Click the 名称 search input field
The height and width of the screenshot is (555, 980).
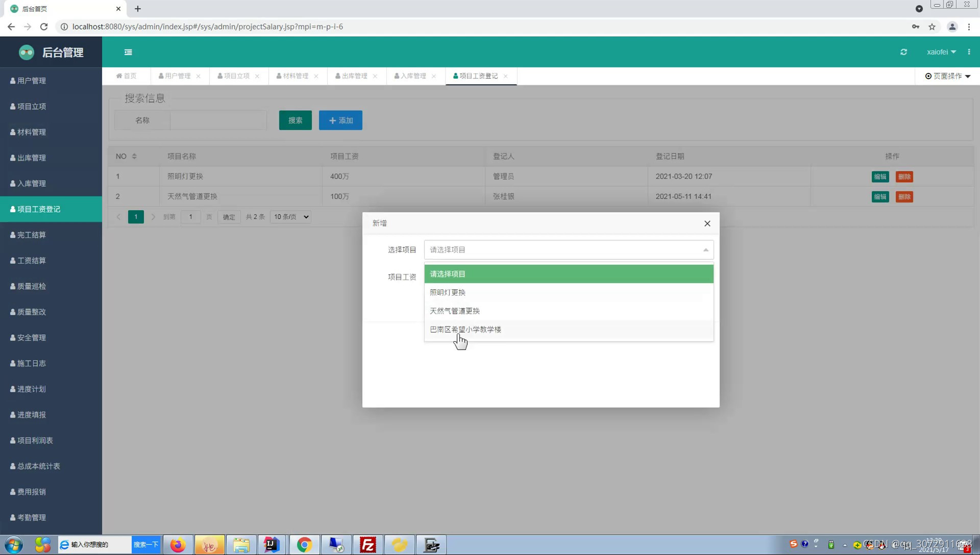pyautogui.click(x=218, y=120)
